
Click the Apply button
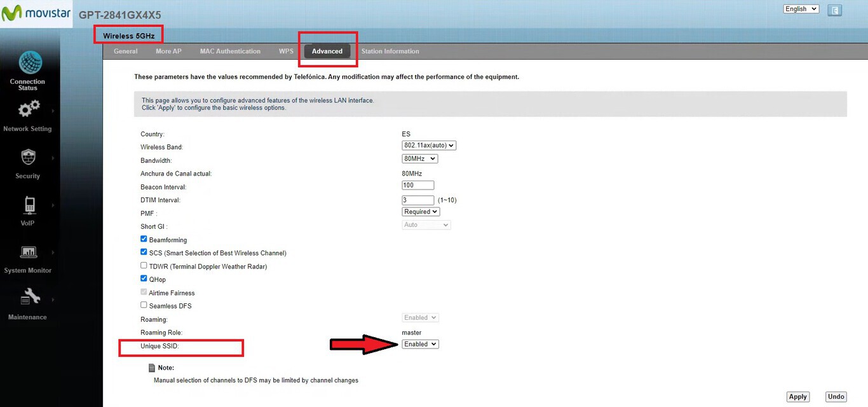797,396
